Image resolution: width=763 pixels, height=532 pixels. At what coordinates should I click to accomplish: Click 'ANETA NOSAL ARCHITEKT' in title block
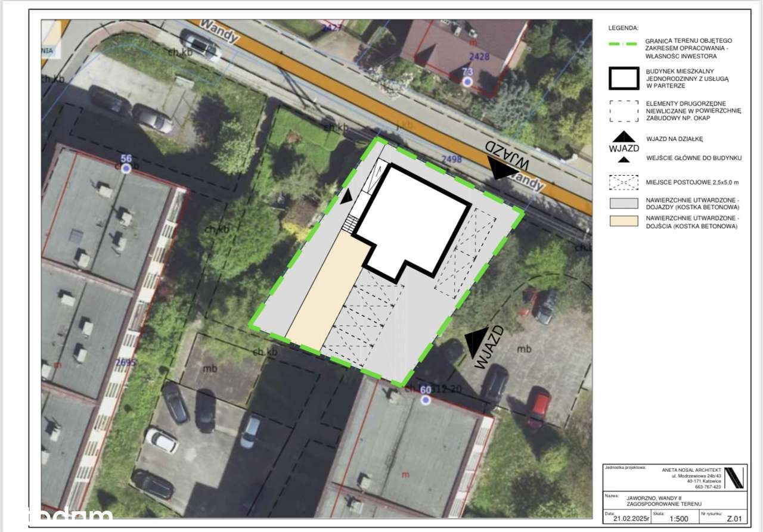coord(691,470)
